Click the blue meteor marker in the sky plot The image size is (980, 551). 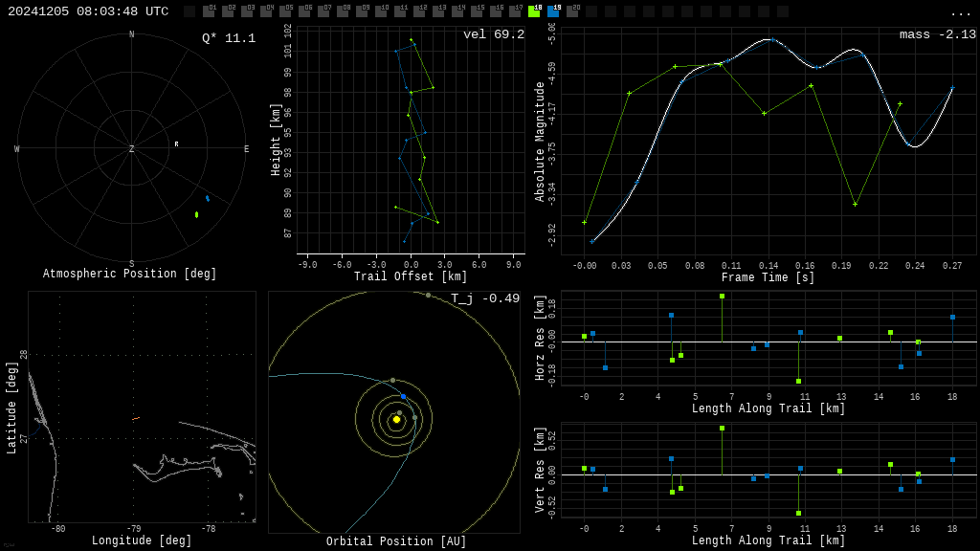pos(207,198)
